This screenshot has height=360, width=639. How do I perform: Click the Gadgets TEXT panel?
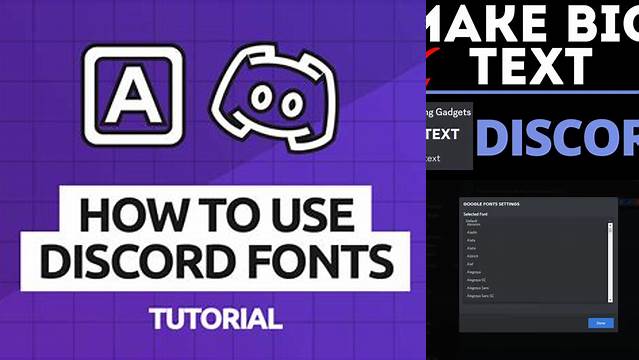point(449,135)
